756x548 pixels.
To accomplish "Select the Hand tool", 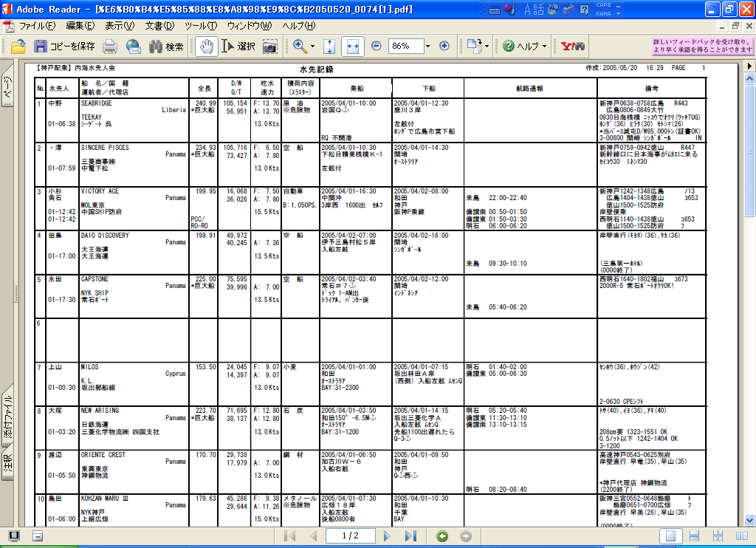I will pos(207,46).
